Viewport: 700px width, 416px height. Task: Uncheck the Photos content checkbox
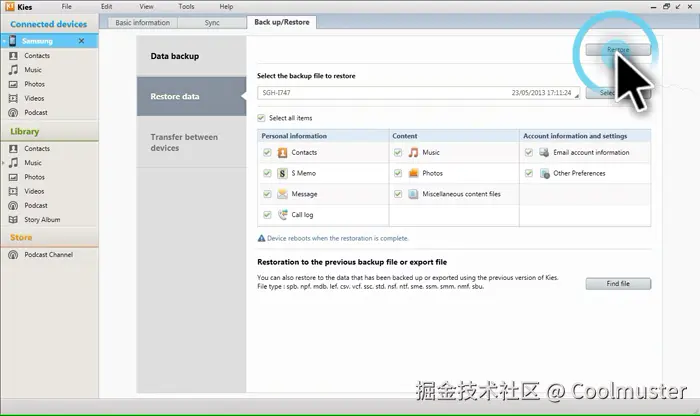point(398,173)
